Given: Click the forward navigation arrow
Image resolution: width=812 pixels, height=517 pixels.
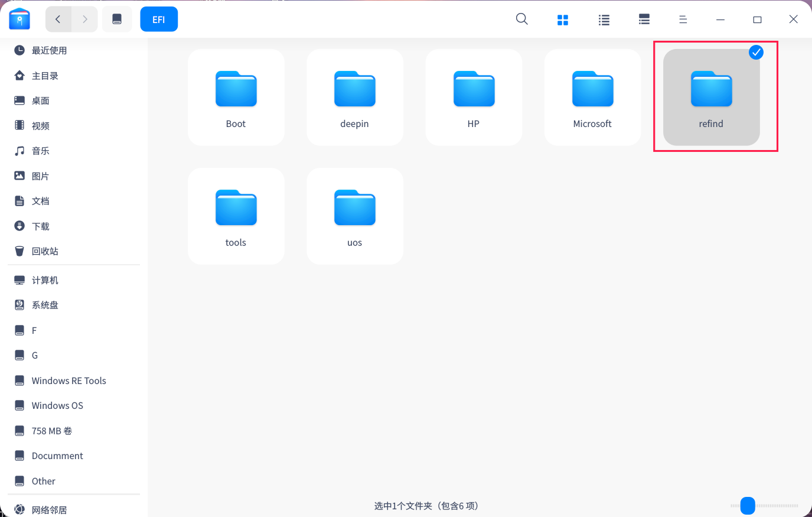Looking at the screenshot, I should pos(84,18).
